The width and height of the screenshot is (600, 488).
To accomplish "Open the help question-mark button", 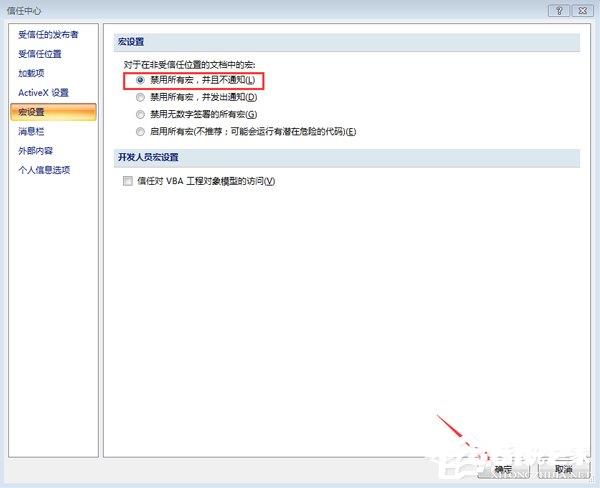I will tap(559, 11).
